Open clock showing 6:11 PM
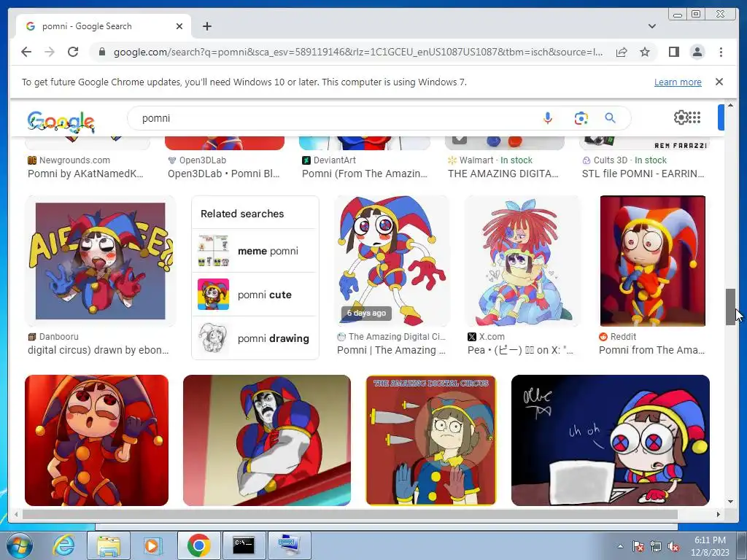 click(x=710, y=546)
